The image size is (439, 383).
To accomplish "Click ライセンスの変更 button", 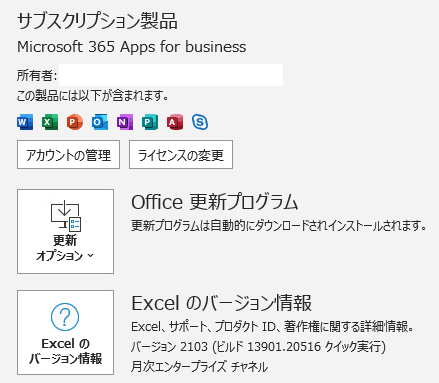I will [181, 155].
